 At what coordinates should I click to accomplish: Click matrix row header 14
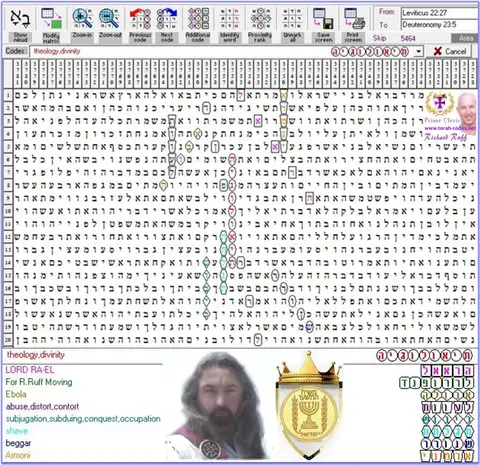tap(8, 262)
